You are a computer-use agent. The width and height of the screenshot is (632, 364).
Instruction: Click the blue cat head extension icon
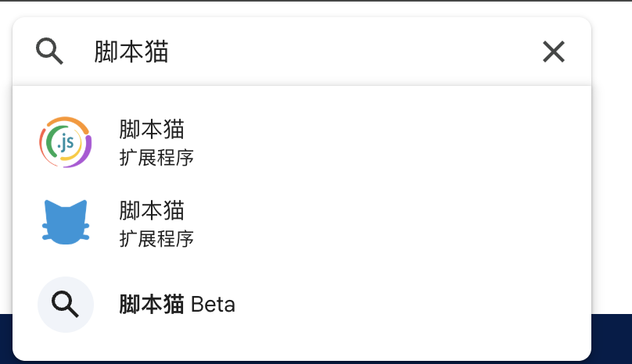[66, 223]
